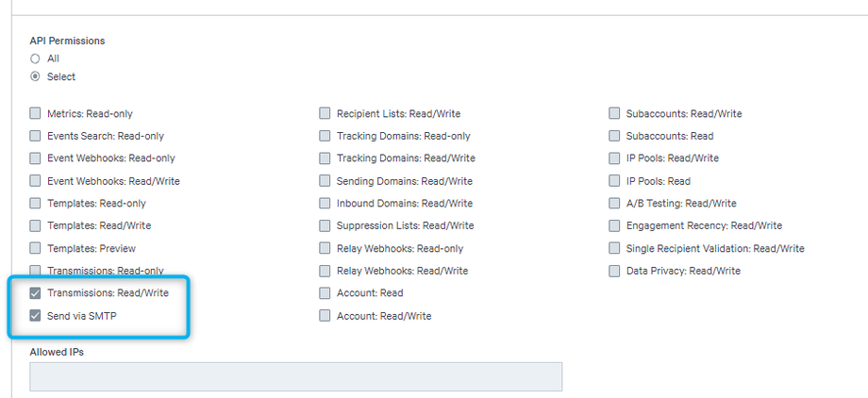
Task: Check Tracking Domains: Read-only box
Action: tap(325, 136)
